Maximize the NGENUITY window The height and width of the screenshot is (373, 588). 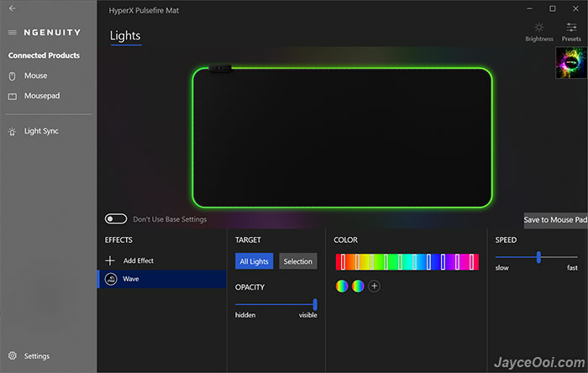553,8
